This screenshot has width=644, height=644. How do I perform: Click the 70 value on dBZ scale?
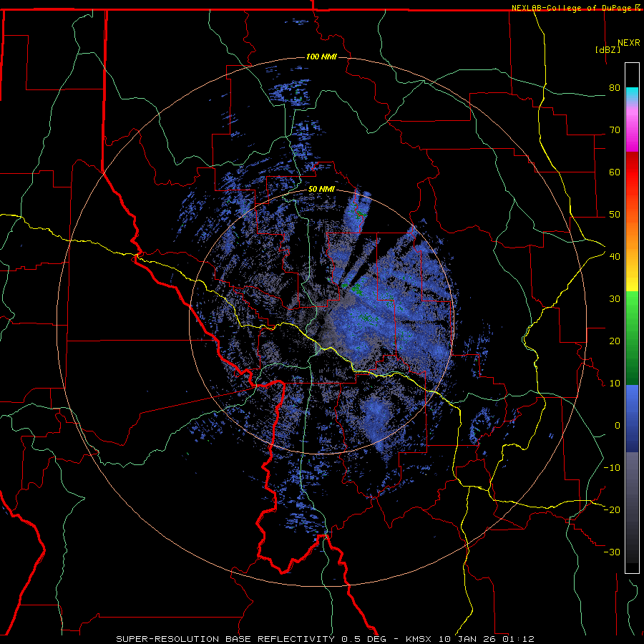pos(615,130)
